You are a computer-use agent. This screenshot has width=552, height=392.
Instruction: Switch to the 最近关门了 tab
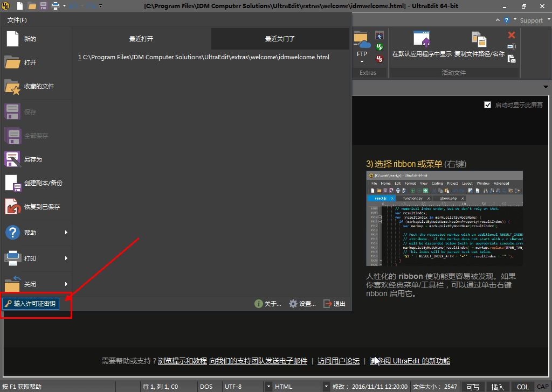coord(280,39)
